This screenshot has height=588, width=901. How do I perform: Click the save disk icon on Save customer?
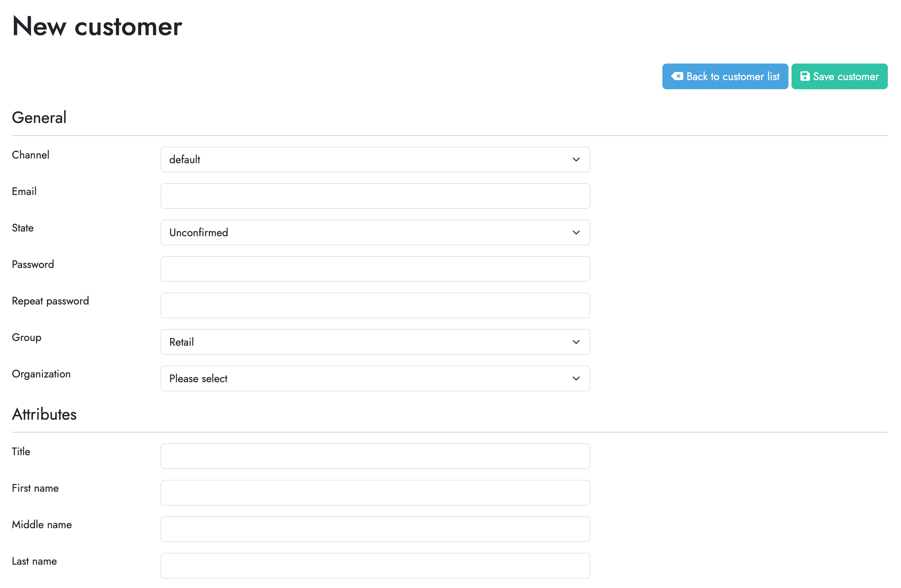805,76
